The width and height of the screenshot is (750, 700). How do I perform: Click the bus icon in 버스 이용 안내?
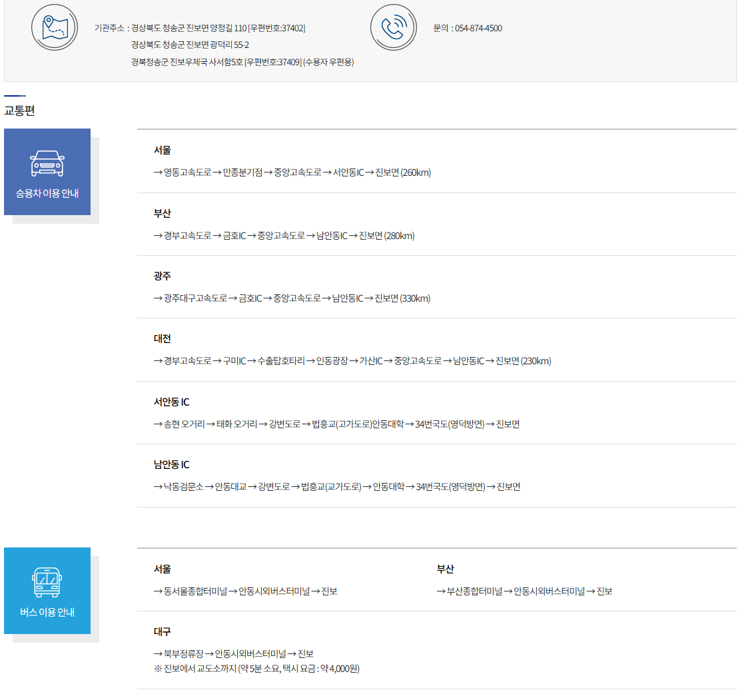[47, 582]
